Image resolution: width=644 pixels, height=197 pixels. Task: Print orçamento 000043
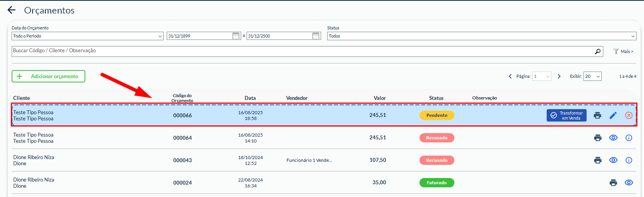[598, 160]
